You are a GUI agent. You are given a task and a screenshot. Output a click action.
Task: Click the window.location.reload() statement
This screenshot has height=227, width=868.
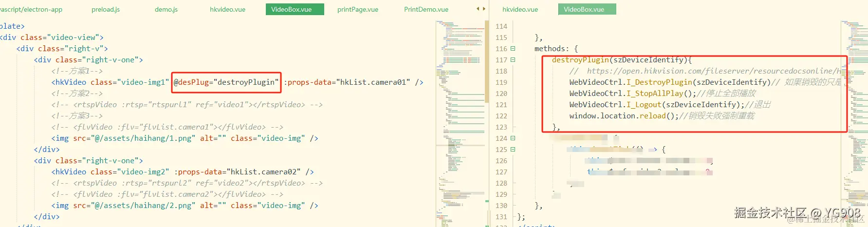(x=624, y=116)
